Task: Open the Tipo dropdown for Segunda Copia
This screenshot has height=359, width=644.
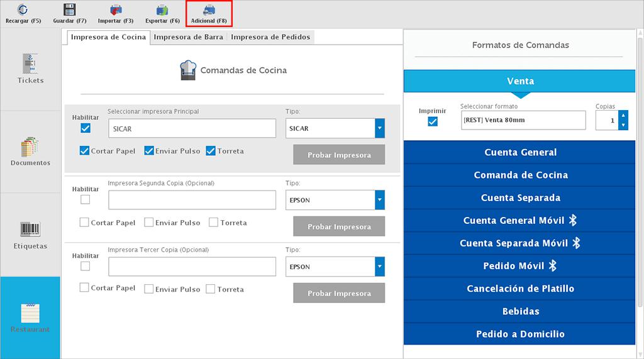Action: (x=379, y=201)
